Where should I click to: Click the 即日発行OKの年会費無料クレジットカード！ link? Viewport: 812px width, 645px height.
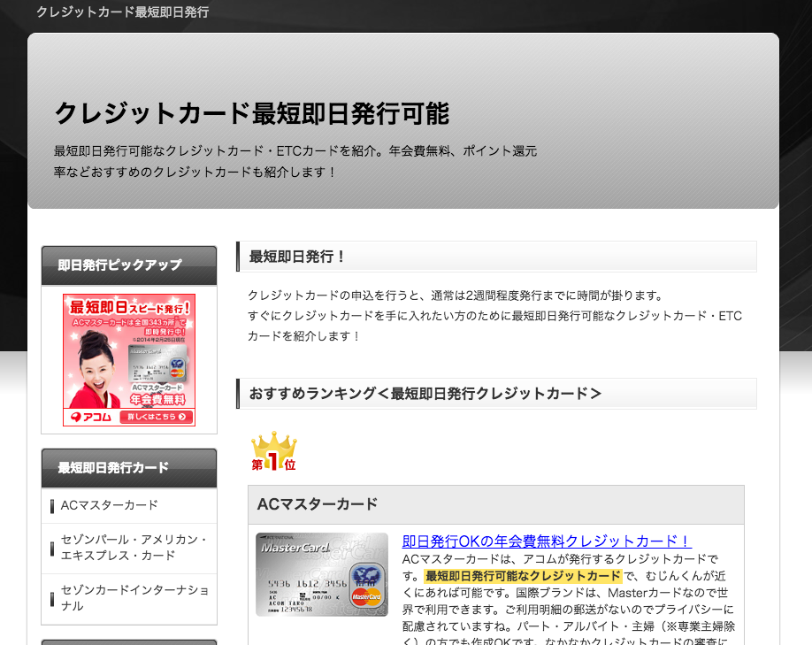(x=547, y=541)
